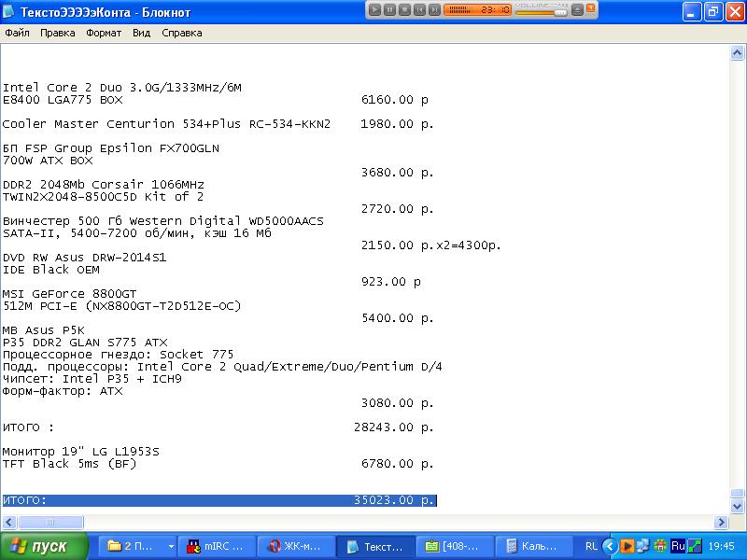Click vertical scrollbar up arrow
The height and width of the screenshot is (560, 747).
[x=737, y=52]
